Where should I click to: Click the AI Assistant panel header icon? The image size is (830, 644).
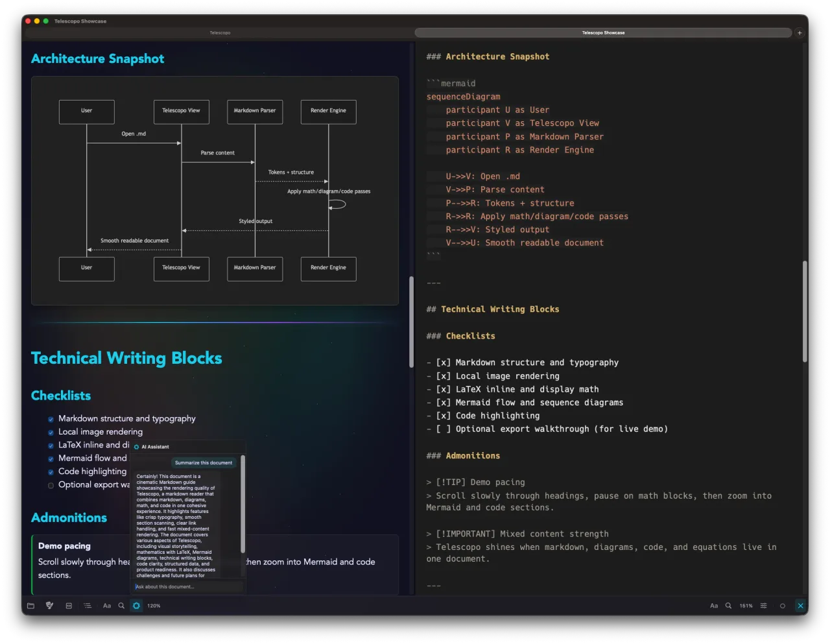(x=137, y=447)
